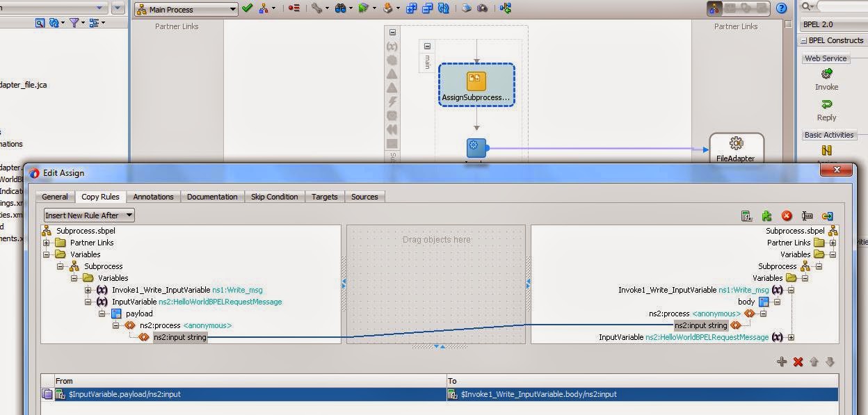Move the selected copy rule up
The image size is (868, 415).
click(814, 361)
